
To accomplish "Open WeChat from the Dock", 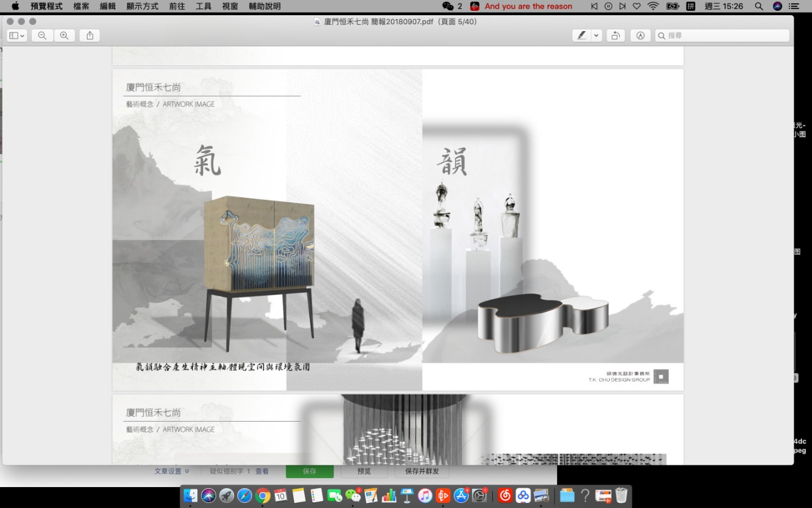I will (x=353, y=495).
